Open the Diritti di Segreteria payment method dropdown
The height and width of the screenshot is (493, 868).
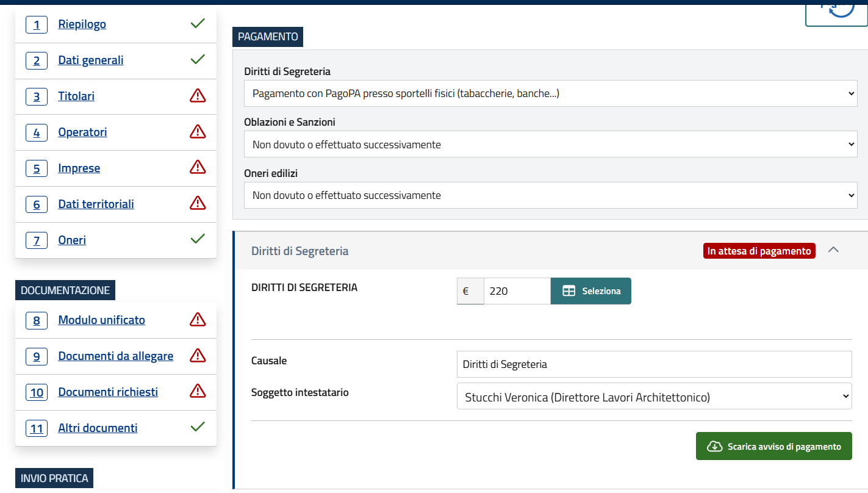point(550,94)
